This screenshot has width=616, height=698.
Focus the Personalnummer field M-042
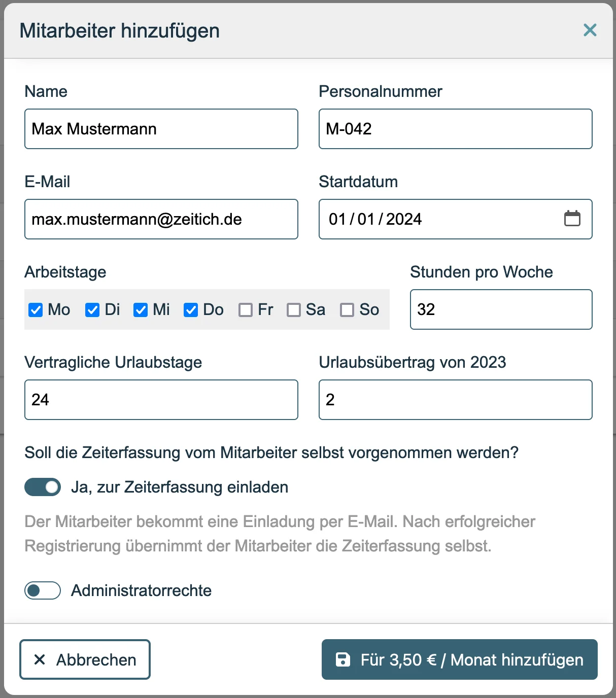[456, 129]
